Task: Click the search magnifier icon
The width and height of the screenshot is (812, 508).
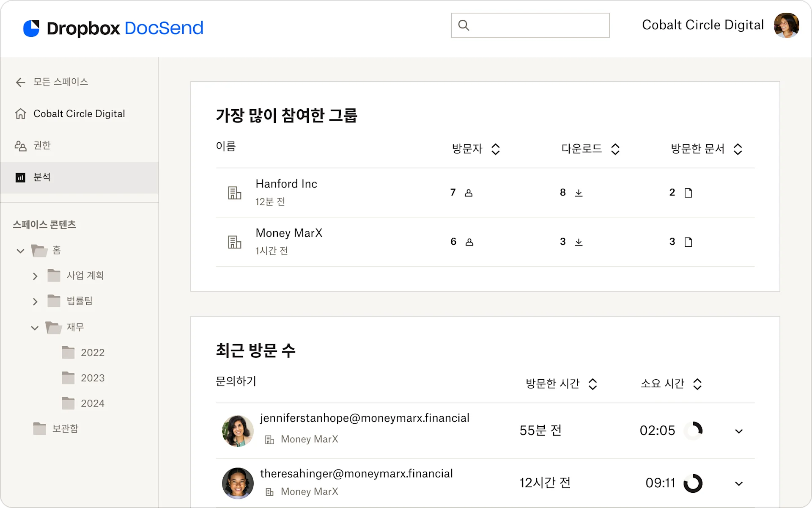Action: pyautogui.click(x=464, y=25)
